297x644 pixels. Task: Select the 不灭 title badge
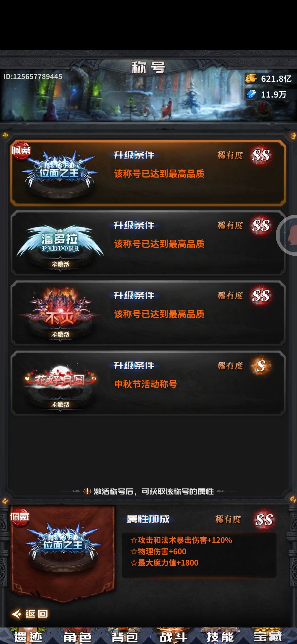[x=60, y=314]
